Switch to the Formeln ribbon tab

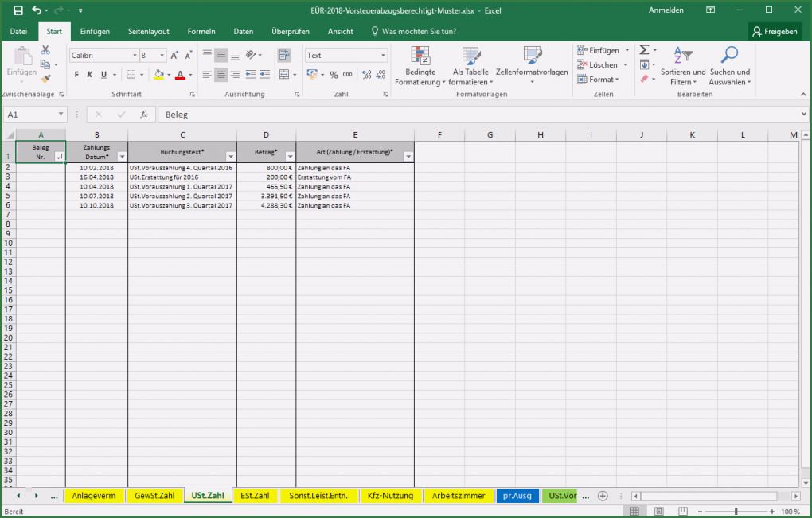tap(201, 31)
